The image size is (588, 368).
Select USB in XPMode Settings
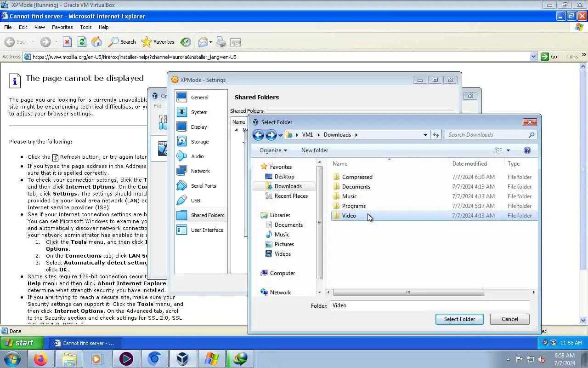201,201
